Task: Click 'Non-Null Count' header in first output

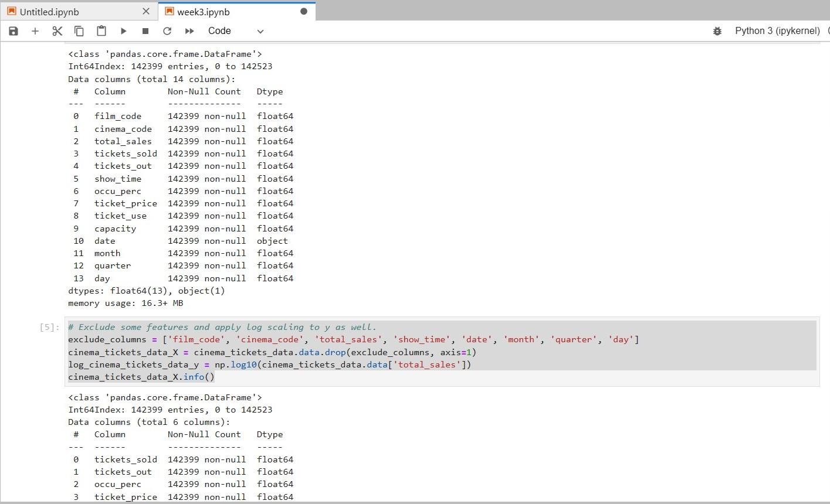Action: pyautogui.click(x=204, y=91)
